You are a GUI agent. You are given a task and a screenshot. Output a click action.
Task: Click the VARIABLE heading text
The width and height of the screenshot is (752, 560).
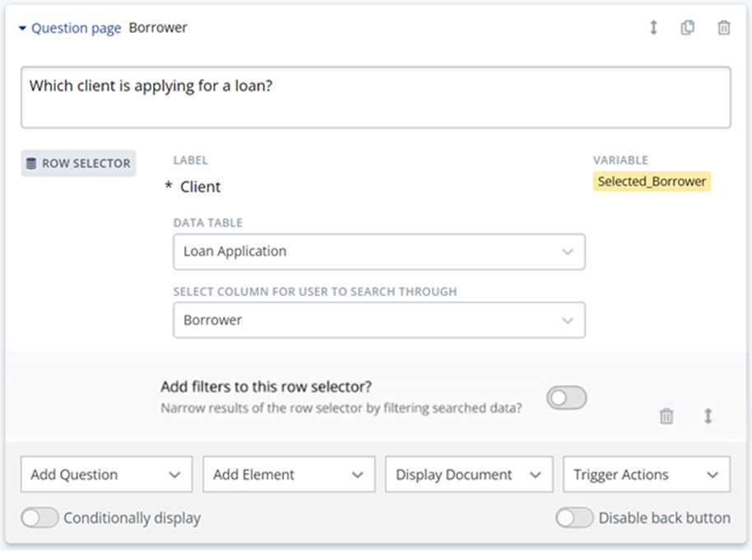pos(620,160)
